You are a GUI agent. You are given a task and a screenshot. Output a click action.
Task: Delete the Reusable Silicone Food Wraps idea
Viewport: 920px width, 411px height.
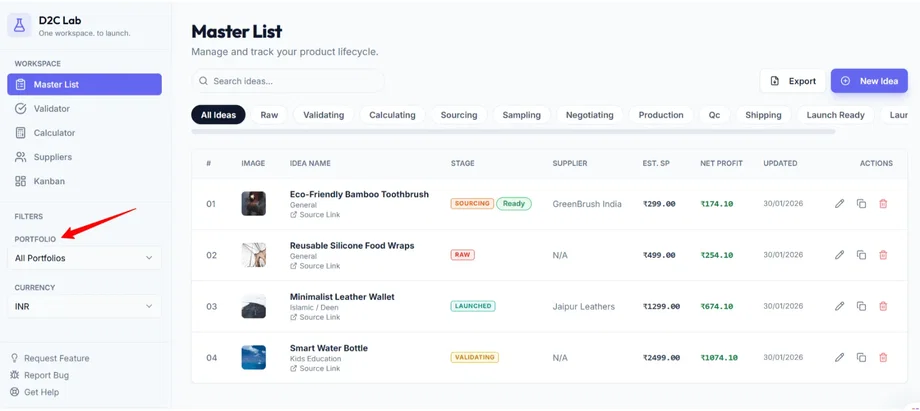point(883,255)
